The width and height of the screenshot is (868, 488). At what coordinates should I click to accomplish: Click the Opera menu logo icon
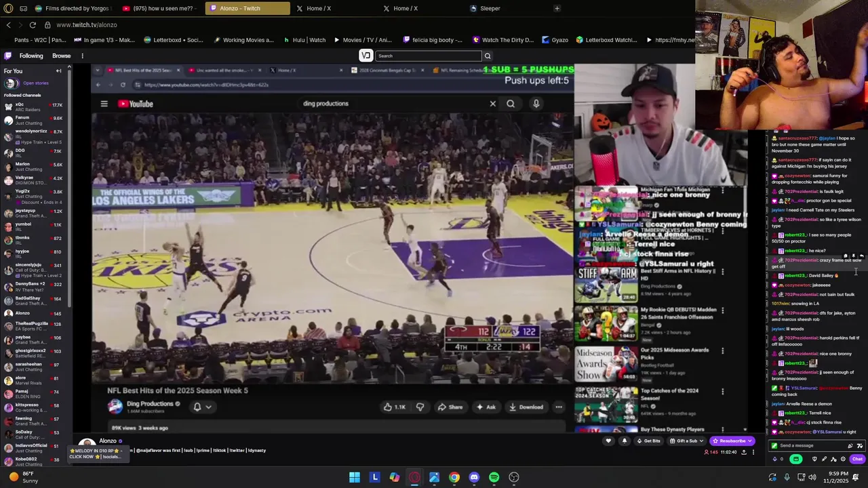7,8
